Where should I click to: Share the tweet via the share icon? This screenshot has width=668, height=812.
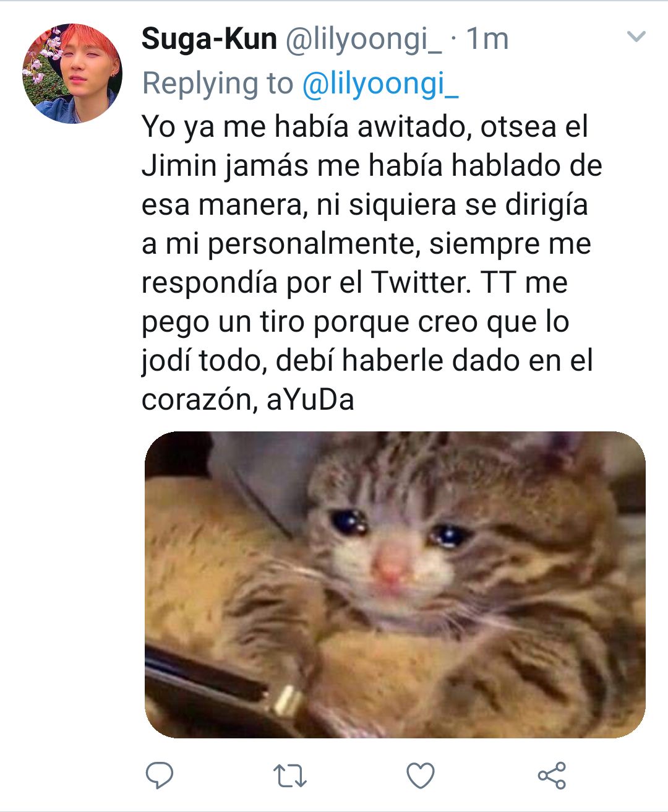[552, 775]
